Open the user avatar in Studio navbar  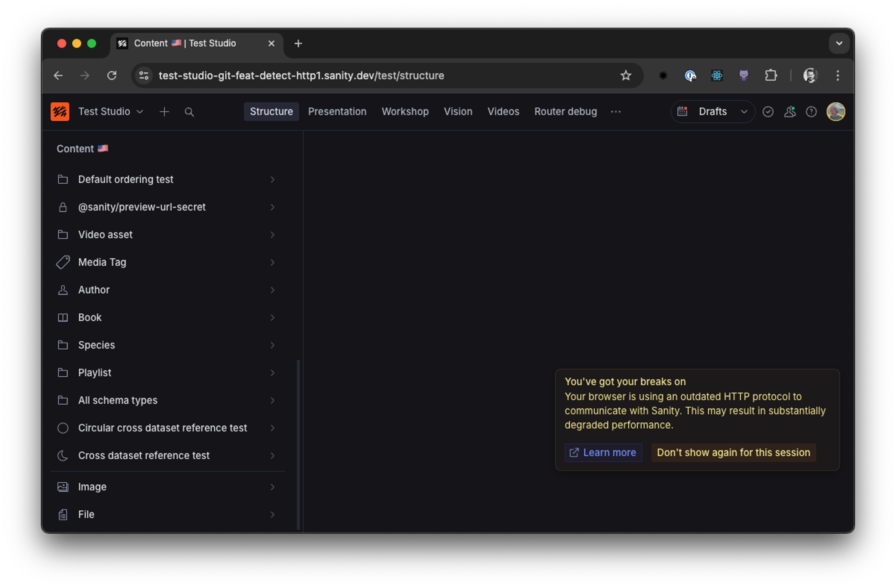[x=835, y=112]
